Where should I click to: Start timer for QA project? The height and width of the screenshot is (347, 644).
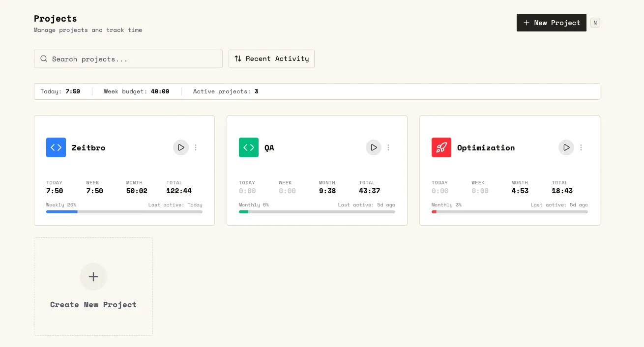(x=374, y=147)
